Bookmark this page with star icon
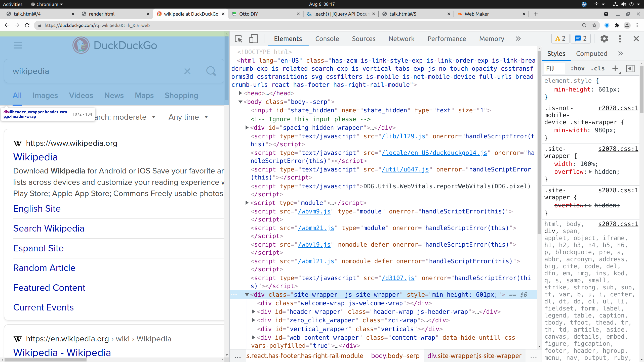 [594, 25]
